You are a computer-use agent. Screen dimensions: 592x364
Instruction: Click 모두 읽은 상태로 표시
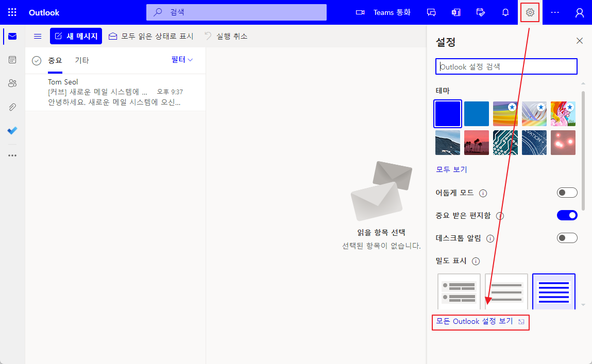pyautogui.click(x=151, y=36)
